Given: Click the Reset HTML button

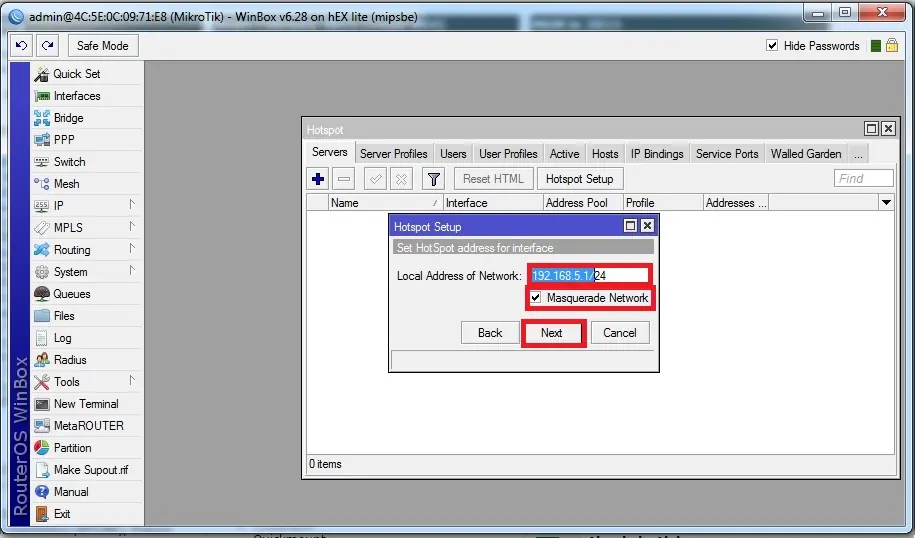Looking at the screenshot, I should (494, 179).
